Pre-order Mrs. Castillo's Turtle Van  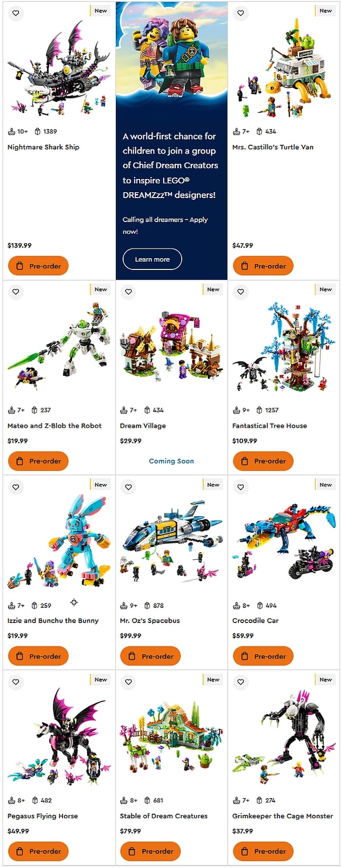[263, 266]
